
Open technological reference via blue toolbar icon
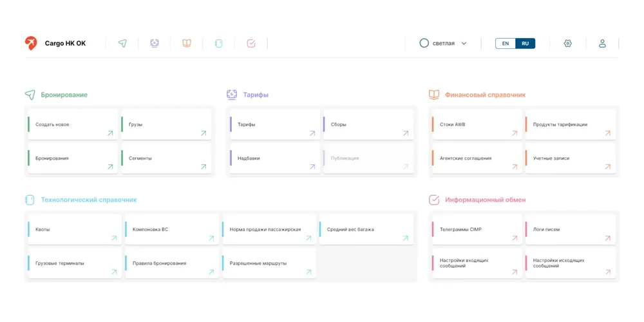pos(219,43)
